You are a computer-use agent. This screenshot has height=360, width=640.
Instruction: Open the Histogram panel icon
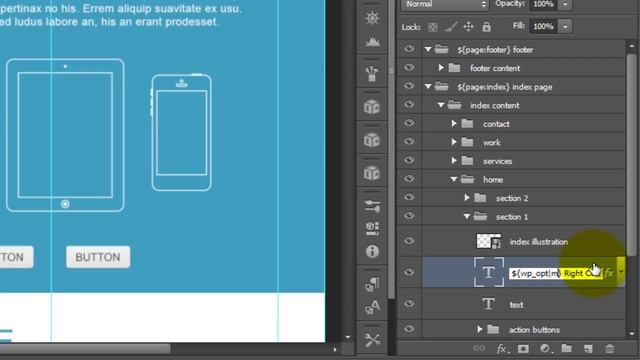[372, 42]
